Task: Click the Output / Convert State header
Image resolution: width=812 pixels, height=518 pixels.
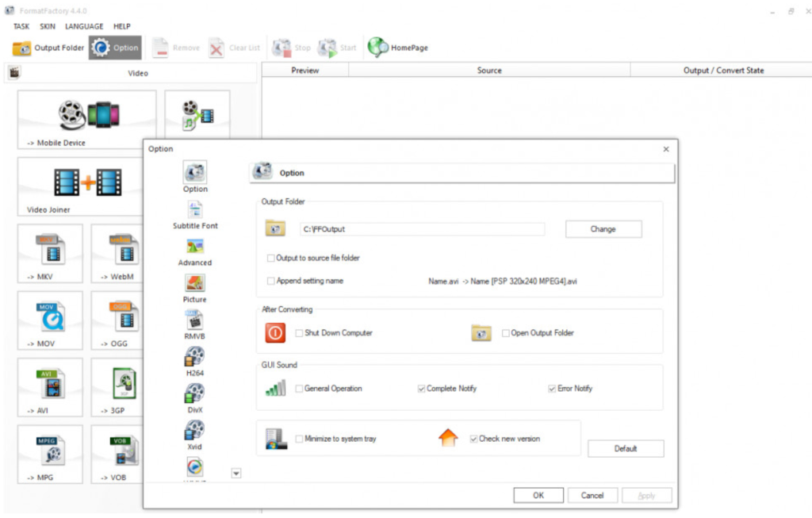Action: [x=723, y=71]
